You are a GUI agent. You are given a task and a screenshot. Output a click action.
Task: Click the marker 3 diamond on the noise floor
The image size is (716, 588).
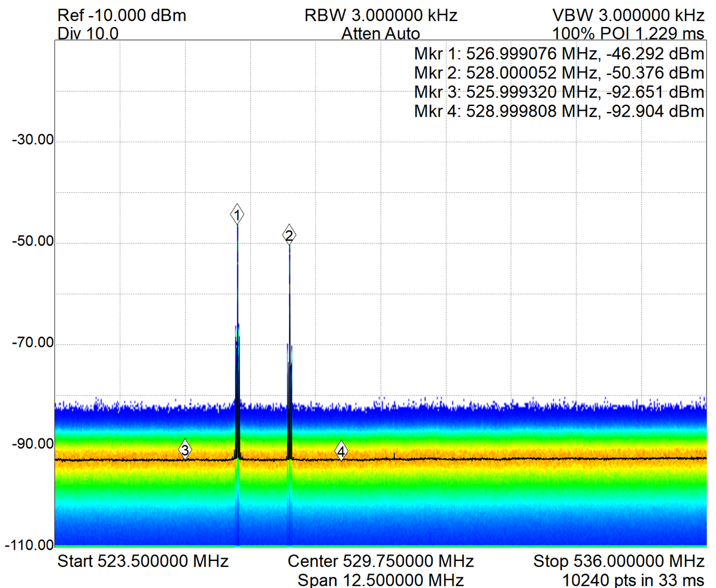186,449
